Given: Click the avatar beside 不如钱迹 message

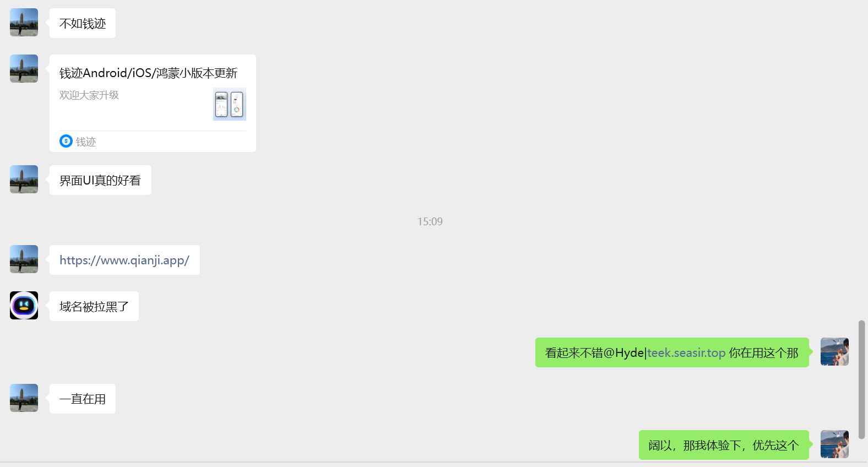Looking at the screenshot, I should 24,23.
